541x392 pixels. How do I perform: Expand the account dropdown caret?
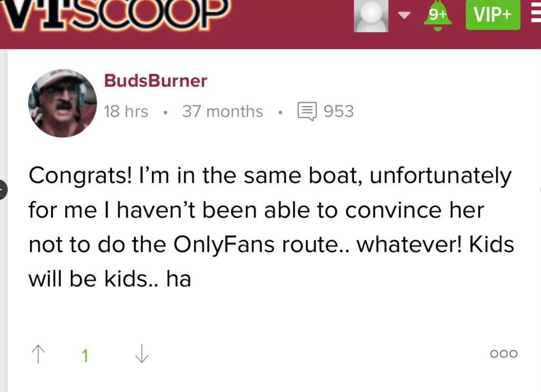(x=405, y=15)
